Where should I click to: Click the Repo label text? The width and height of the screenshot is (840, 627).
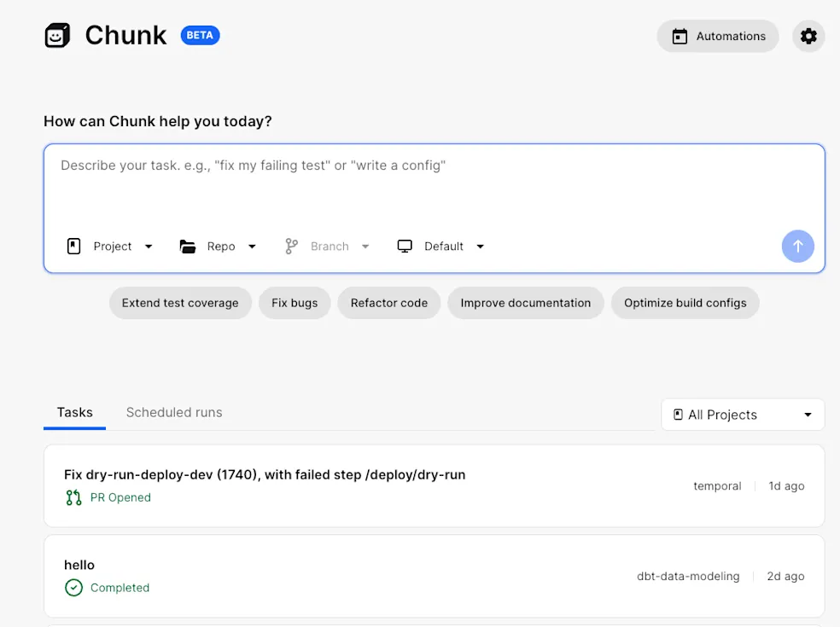pyautogui.click(x=221, y=247)
